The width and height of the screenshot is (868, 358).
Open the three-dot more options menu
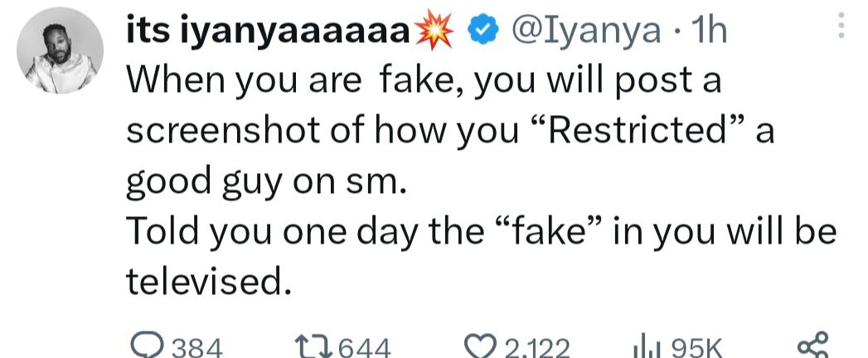pyautogui.click(x=842, y=30)
